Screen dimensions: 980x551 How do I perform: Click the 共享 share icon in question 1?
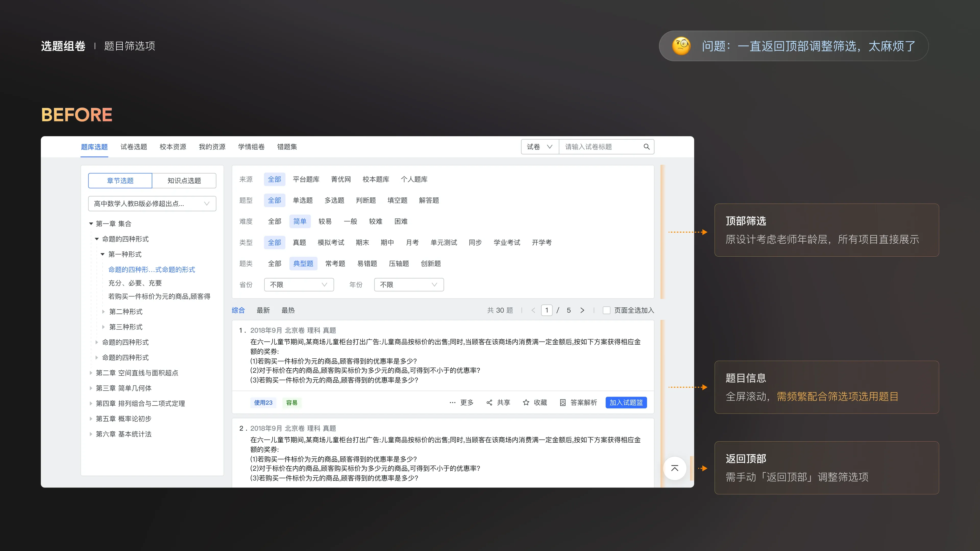[x=489, y=402]
